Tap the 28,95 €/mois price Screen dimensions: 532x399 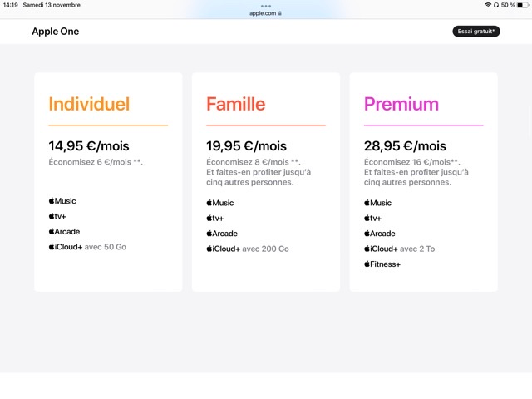[405, 146]
